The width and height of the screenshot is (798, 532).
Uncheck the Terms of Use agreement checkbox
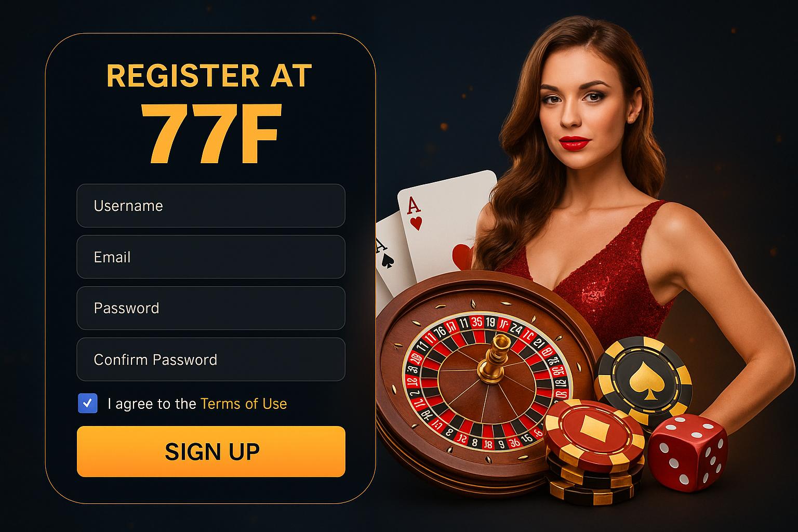[87, 403]
